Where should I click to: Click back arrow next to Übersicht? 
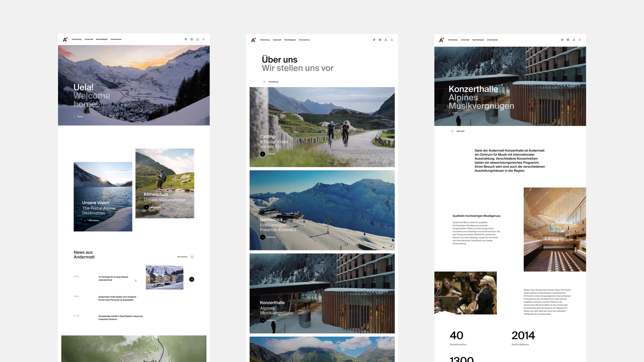[x=452, y=131]
